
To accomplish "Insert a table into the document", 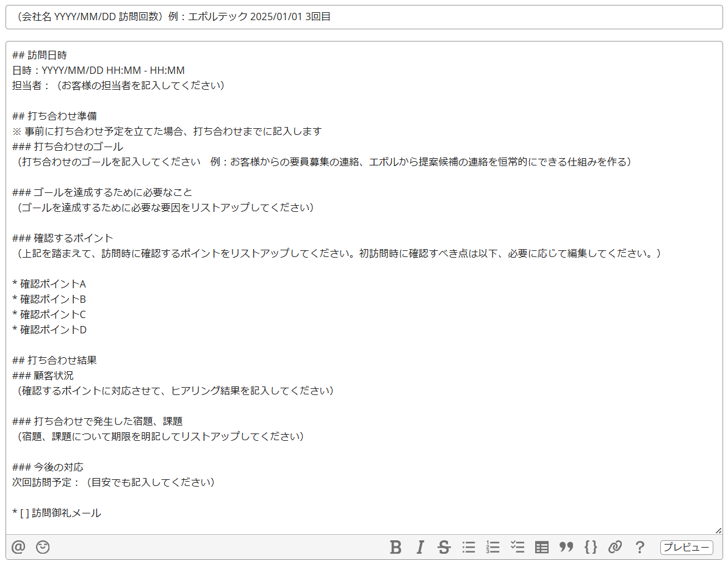I will tap(541, 547).
